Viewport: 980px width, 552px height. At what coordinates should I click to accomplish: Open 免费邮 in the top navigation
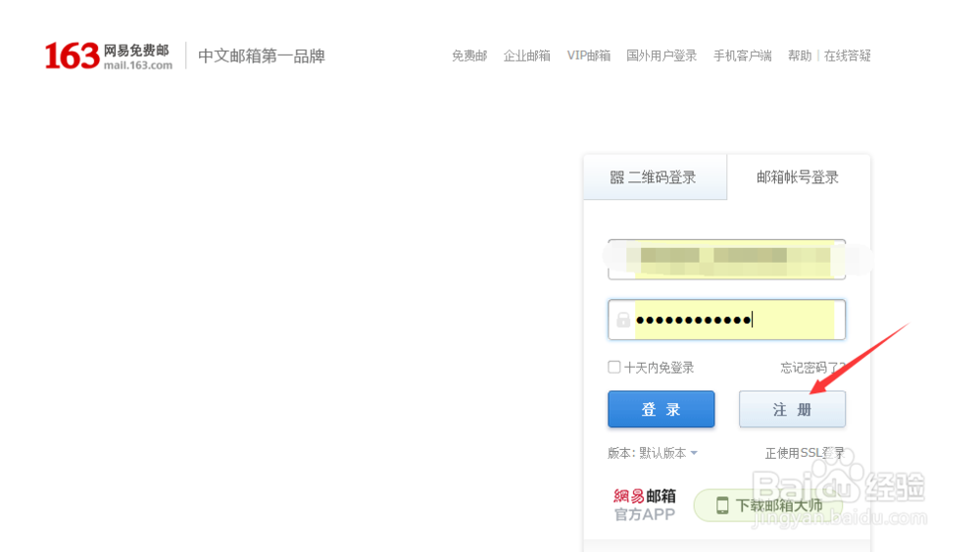pos(469,56)
